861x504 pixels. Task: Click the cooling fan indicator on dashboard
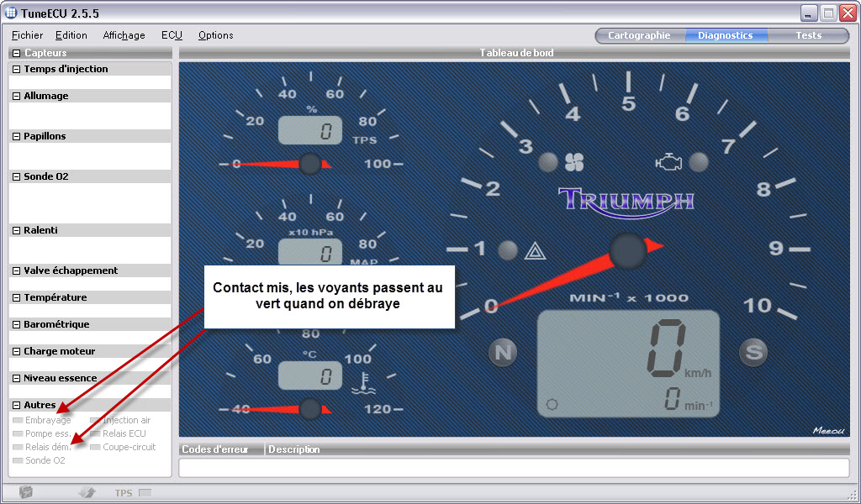point(574,162)
